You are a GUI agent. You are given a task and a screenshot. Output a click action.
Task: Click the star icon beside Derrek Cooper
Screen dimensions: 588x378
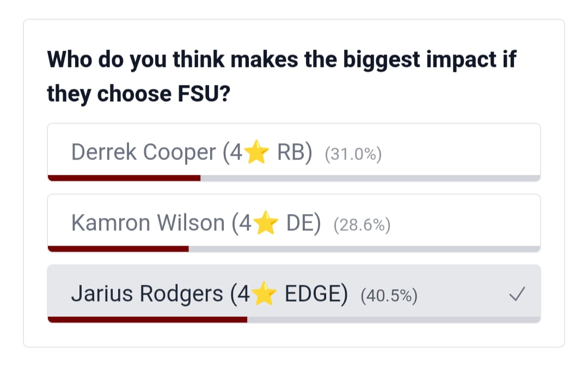coord(256,152)
